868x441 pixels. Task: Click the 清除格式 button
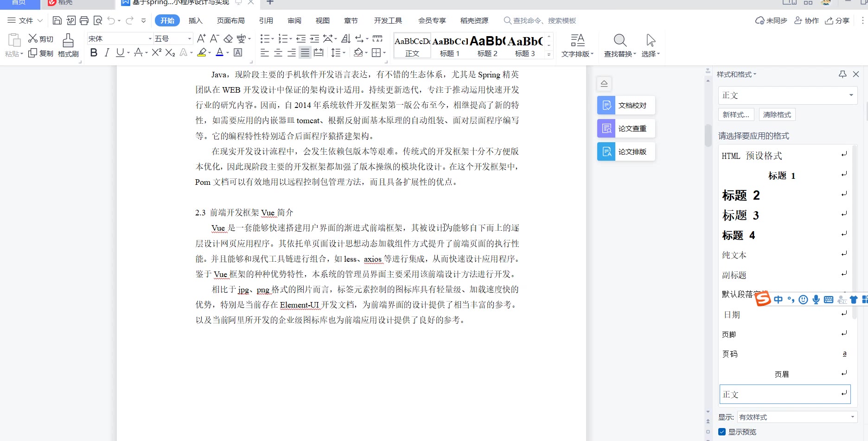coord(777,114)
